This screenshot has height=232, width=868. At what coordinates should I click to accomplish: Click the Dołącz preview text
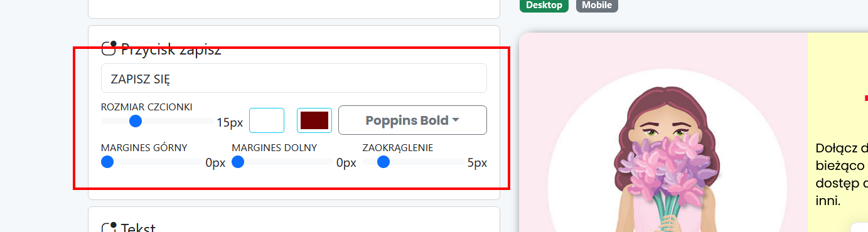tap(841, 149)
